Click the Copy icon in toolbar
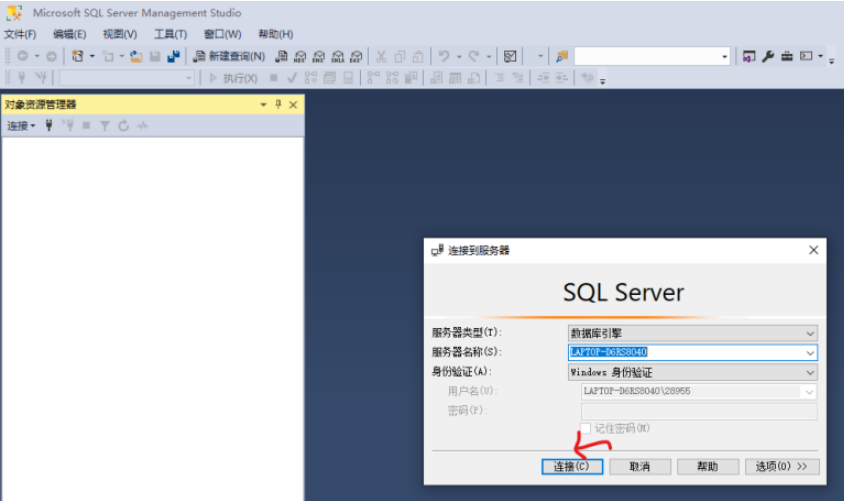844x501 pixels. point(400,56)
